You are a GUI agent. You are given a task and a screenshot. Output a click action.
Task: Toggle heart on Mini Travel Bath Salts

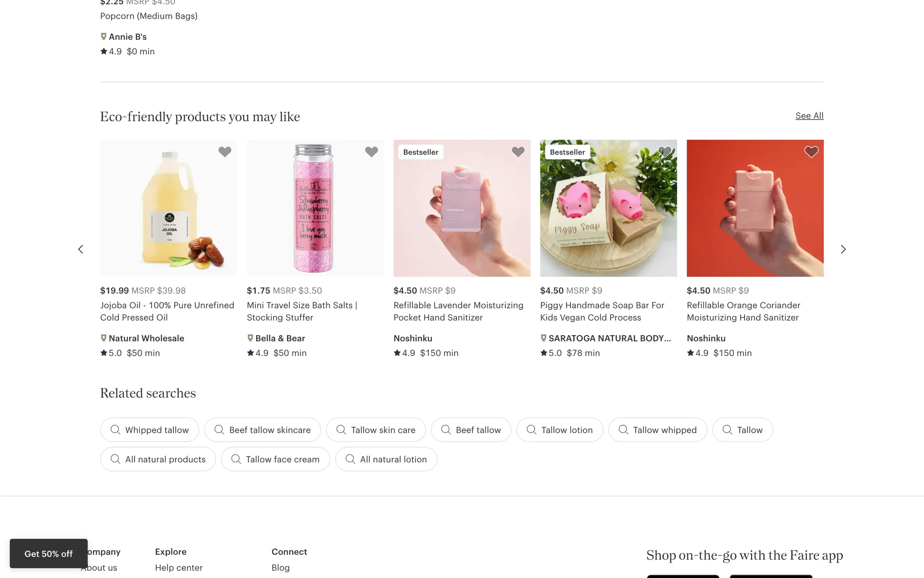[371, 152]
